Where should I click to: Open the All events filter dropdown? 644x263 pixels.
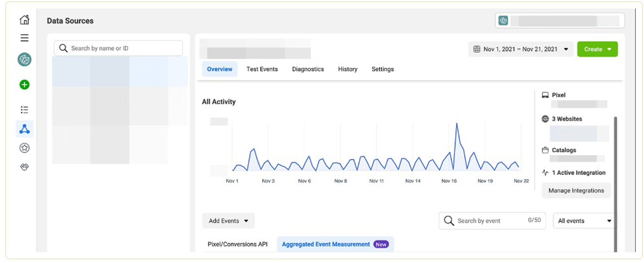pos(585,221)
